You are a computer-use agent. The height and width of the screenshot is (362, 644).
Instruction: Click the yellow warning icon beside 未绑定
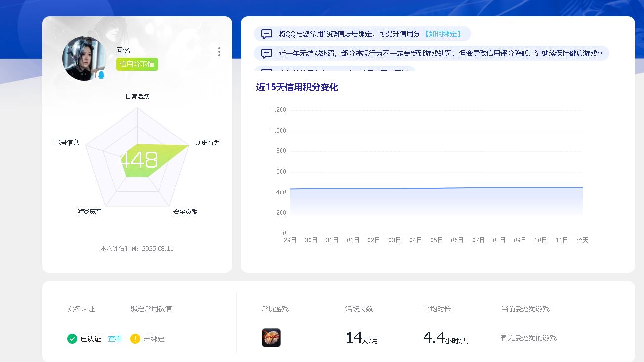pyautogui.click(x=135, y=339)
